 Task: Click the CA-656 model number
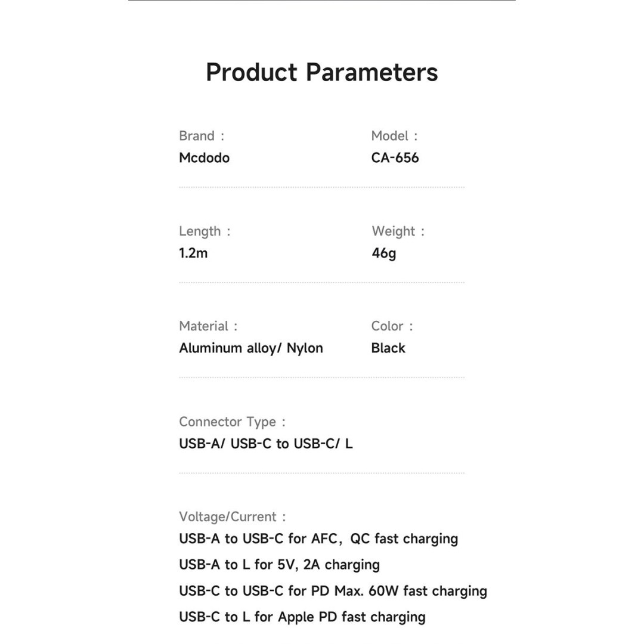click(395, 157)
